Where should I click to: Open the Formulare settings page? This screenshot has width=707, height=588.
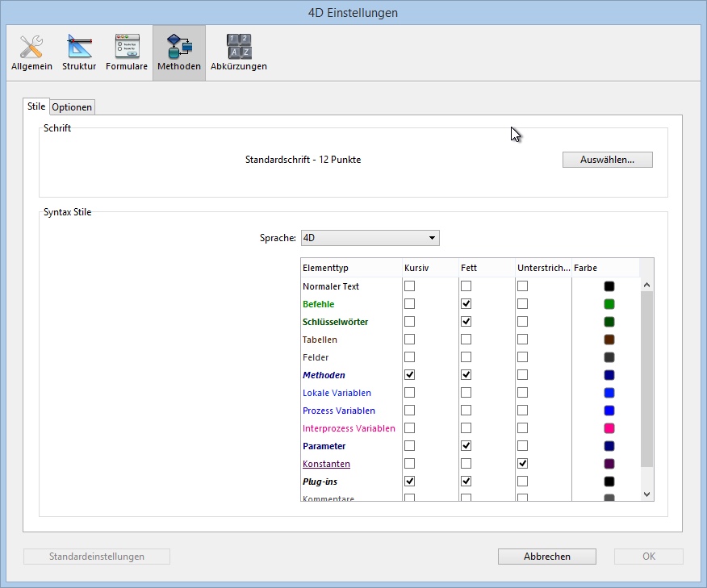[x=127, y=52]
